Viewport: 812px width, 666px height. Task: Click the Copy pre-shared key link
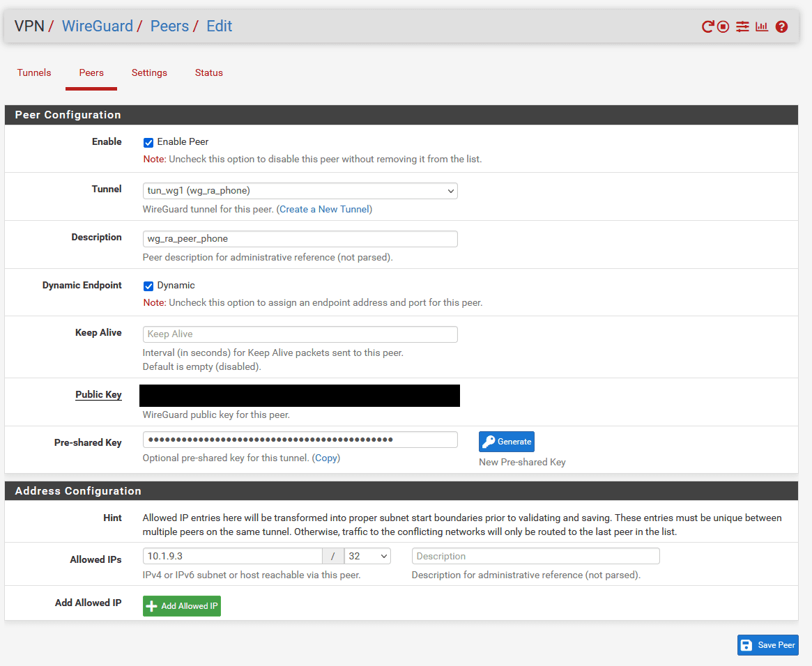tap(326, 458)
